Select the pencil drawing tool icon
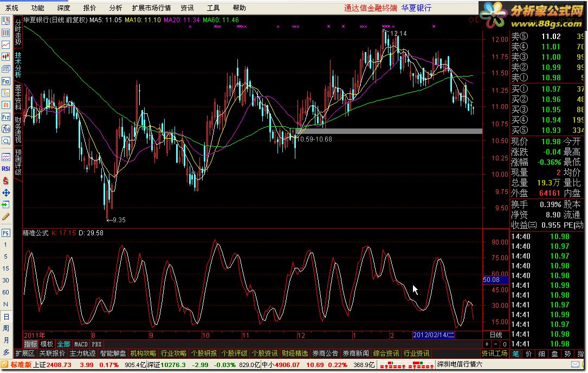This screenshot has width=588, height=373. click(5, 217)
